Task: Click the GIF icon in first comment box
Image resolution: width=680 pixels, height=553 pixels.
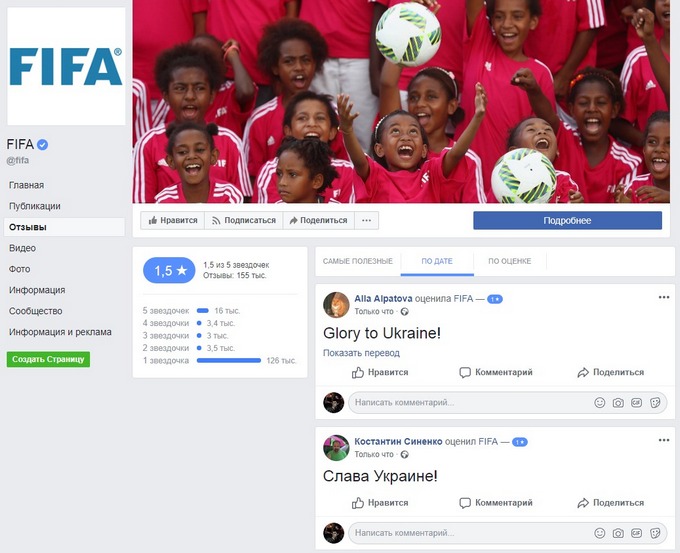Action: [636, 402]
